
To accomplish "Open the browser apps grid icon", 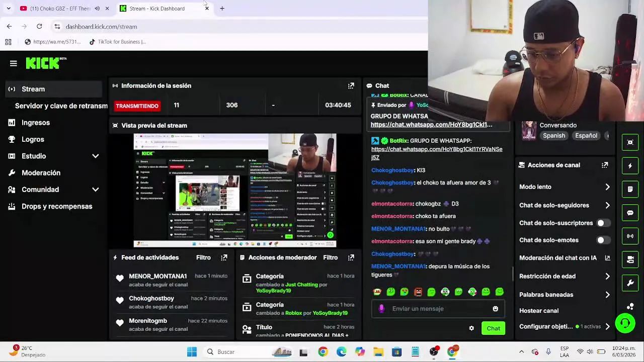I will point(8,42).
